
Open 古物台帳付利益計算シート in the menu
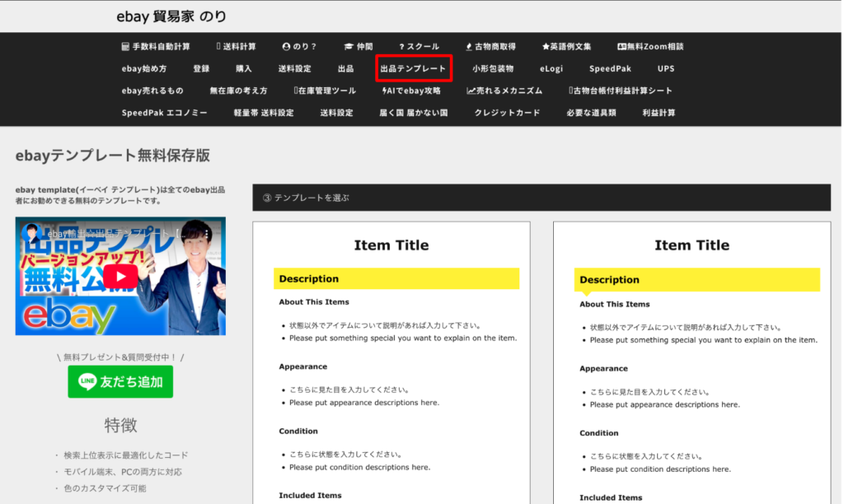(621, 91)
